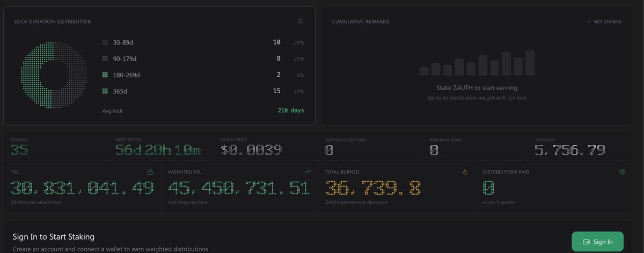Click the Cumulative Rewards heading
Viewport: 644px width, 253px height.
point(361,22)
